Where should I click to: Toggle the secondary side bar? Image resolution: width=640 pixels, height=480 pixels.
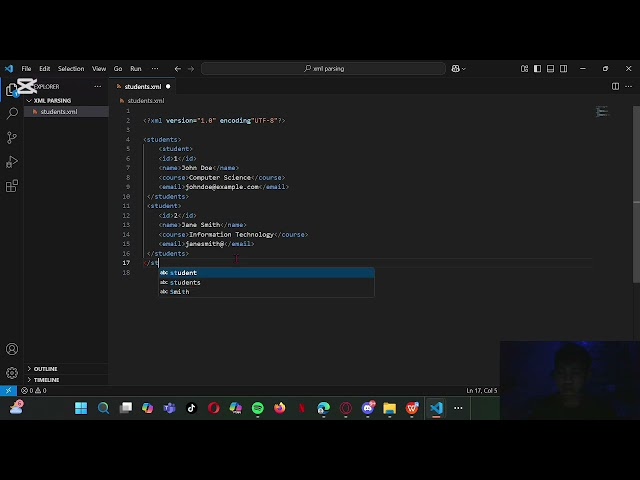(564, 69)
